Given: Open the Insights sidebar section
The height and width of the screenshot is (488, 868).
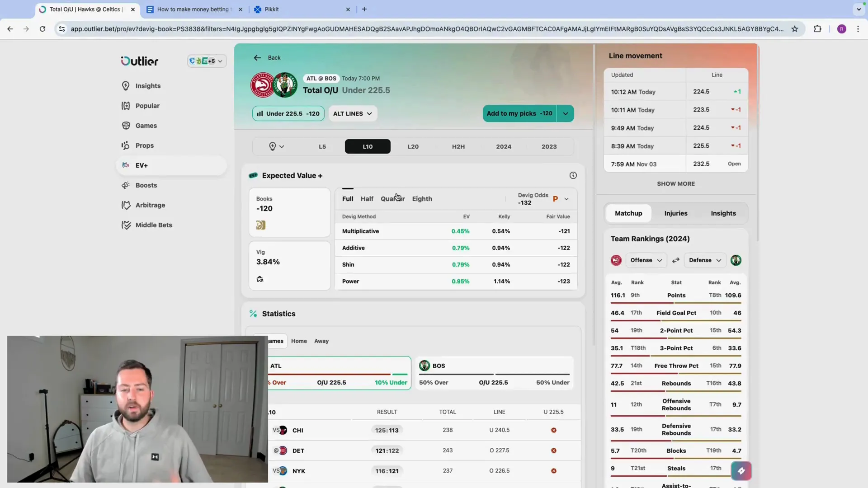Looking at the screenshot, I should 141,86.
